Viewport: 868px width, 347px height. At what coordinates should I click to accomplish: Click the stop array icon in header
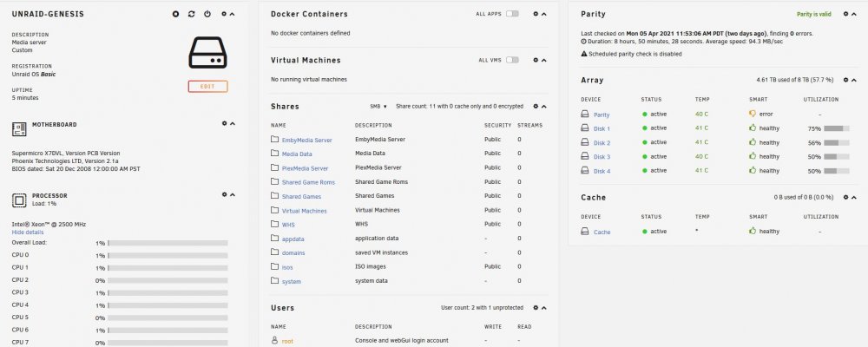pos(175,14)
